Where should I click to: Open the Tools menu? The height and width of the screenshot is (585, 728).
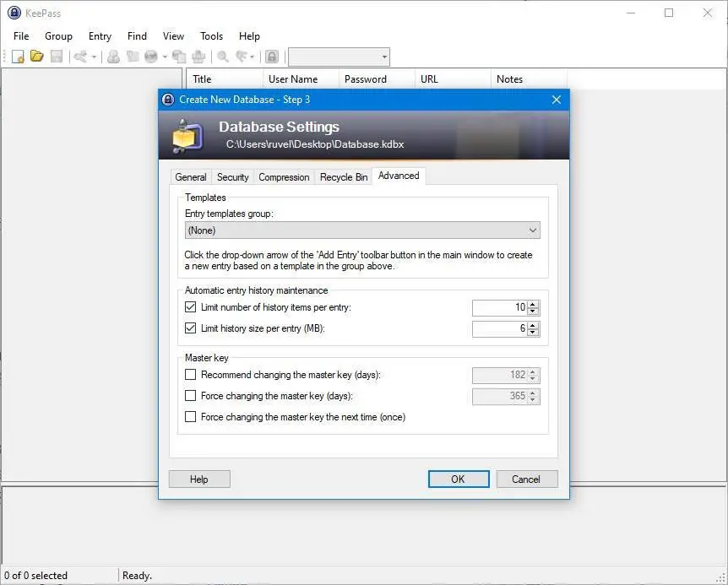coord(211,36)
